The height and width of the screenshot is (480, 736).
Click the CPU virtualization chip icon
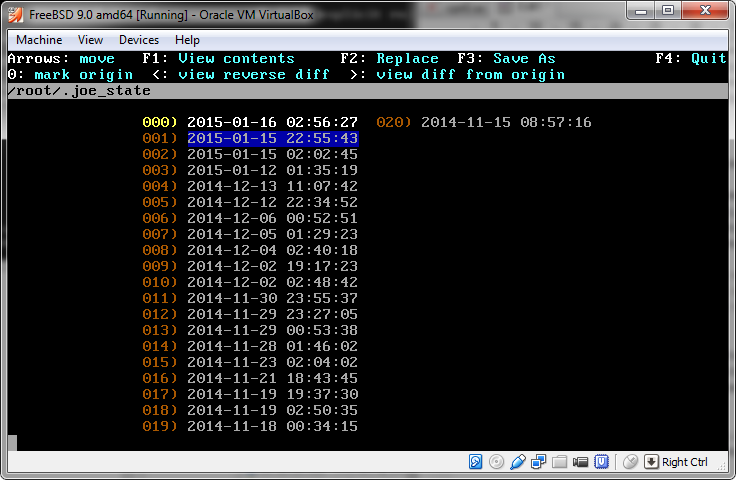[602, 462]
